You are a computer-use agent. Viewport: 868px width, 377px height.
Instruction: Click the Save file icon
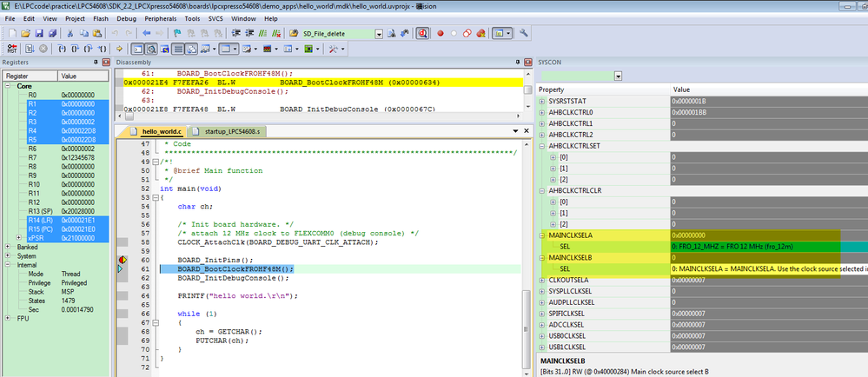39,33
